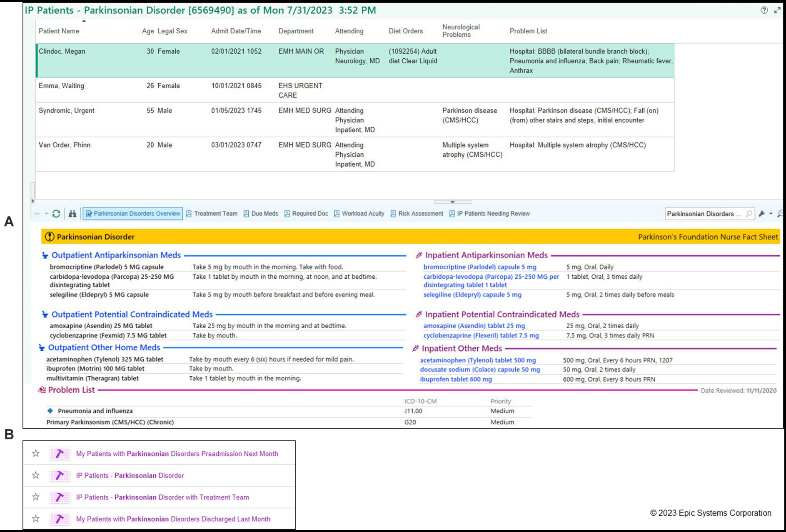
Task: Open cyclobenzaprine (Flexeril) tablet 7.5 mg link
Action: [x=481, y=336]
